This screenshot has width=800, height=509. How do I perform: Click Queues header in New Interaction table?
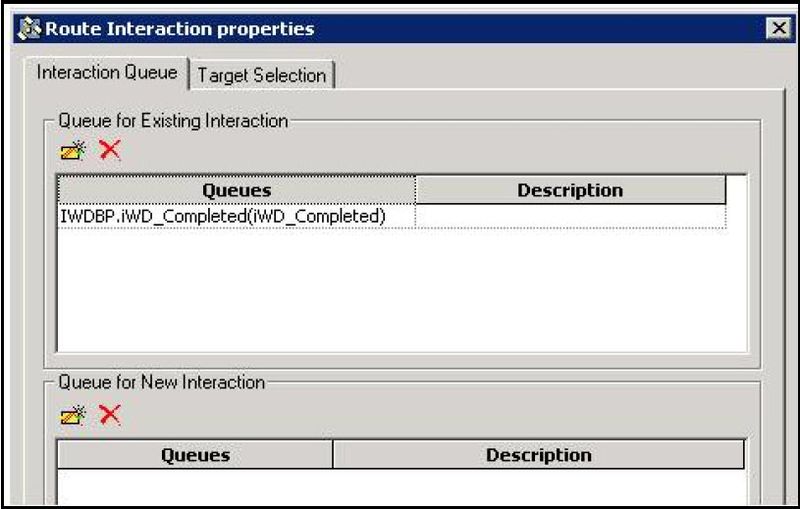pos(195,455)
